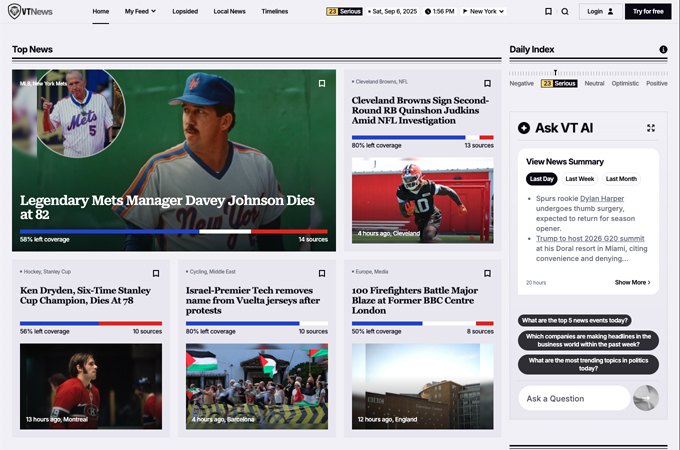The height and width of the screenshot is (450, 680).
Task: Open the Dylan Harper link
Action: 602,199
